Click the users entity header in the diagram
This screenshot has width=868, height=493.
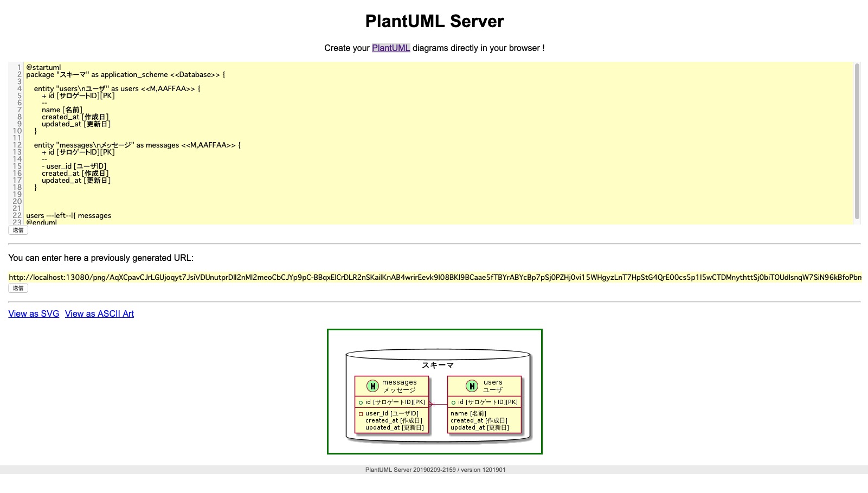coord(493,385)
